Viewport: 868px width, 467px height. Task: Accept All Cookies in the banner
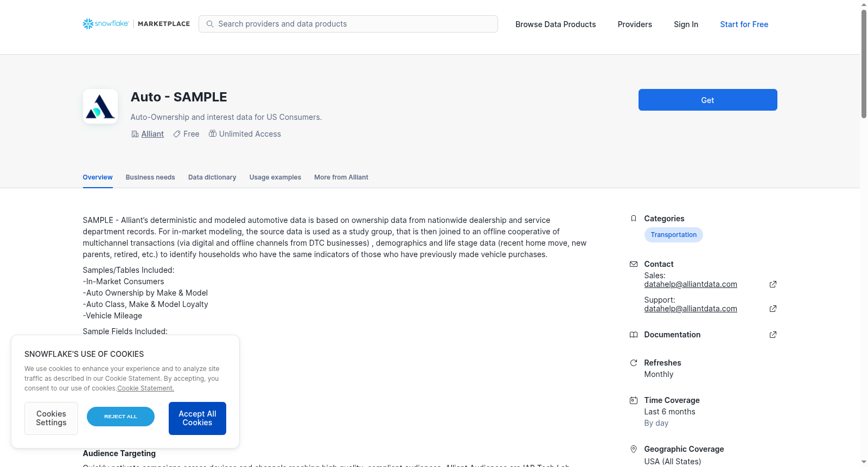197,418
